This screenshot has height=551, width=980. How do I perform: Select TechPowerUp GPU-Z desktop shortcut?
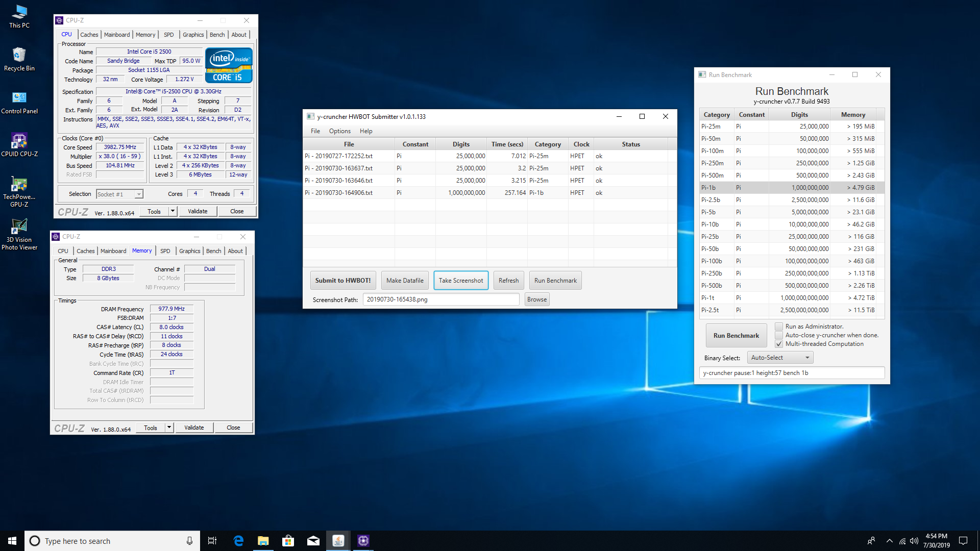pos(19,191)
